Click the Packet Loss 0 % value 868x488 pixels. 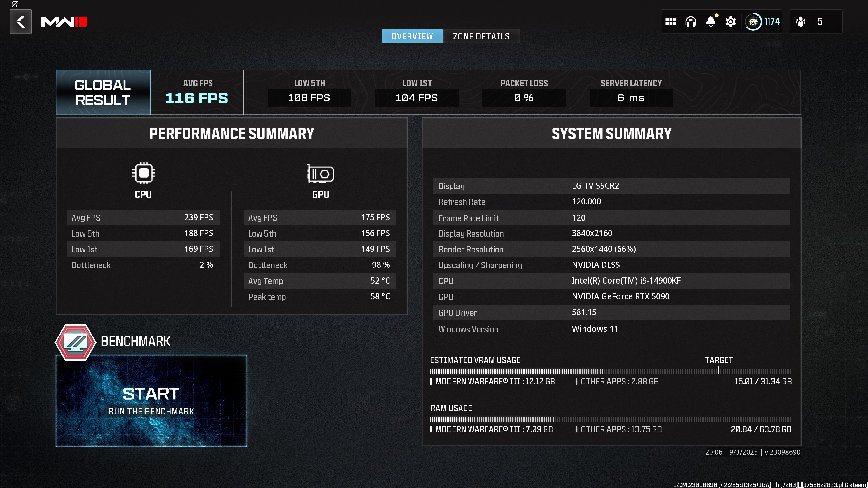click(x=524, y=98)
